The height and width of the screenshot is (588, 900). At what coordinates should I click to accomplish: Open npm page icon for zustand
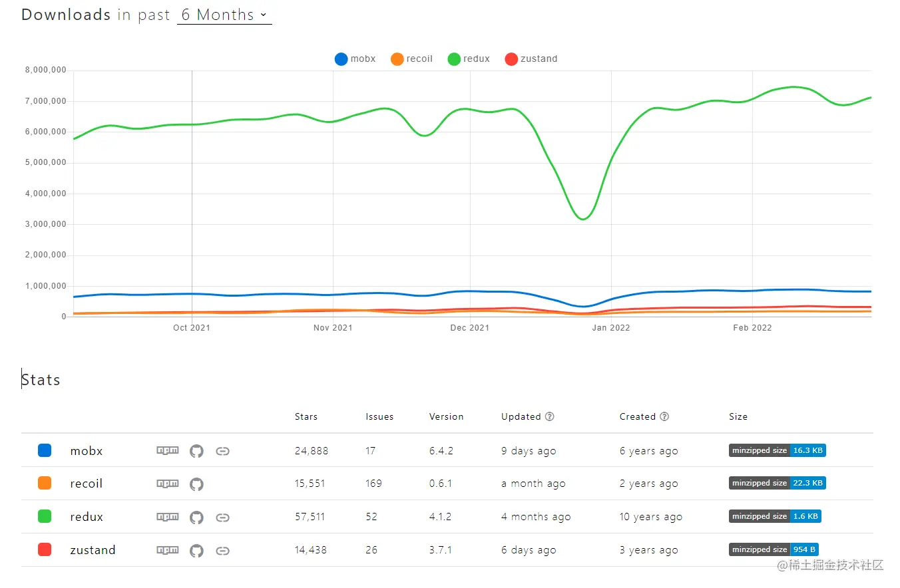coord(168,550)
